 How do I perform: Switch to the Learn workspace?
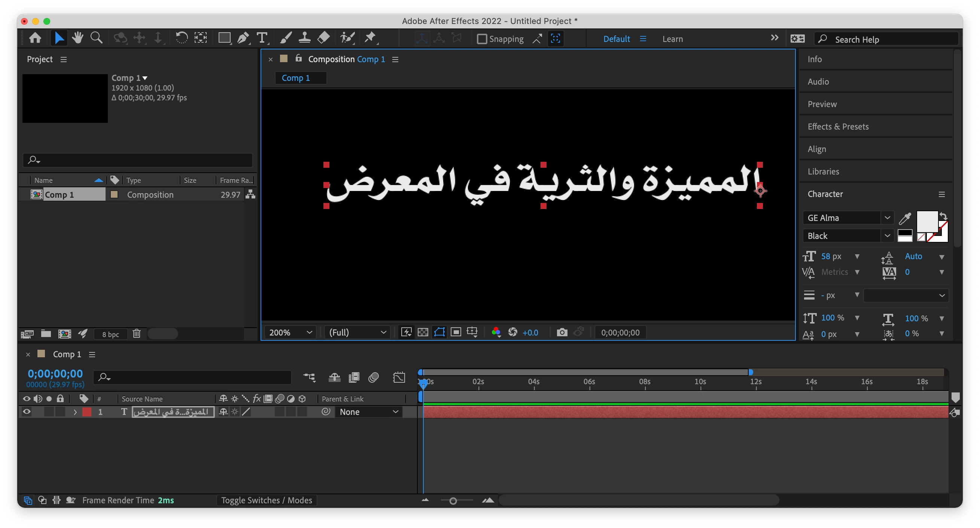click(x=672, y=39)
